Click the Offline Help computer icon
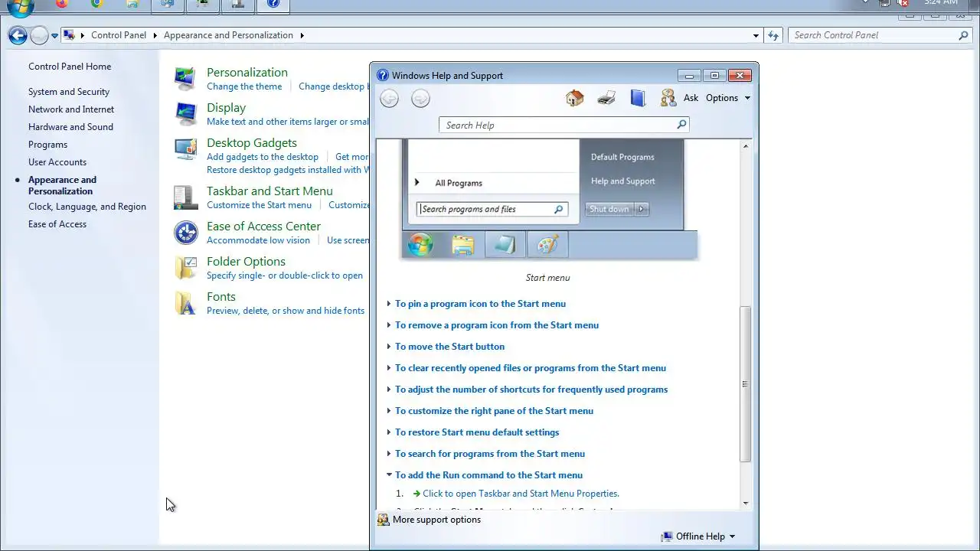 [x=667, y=536]
